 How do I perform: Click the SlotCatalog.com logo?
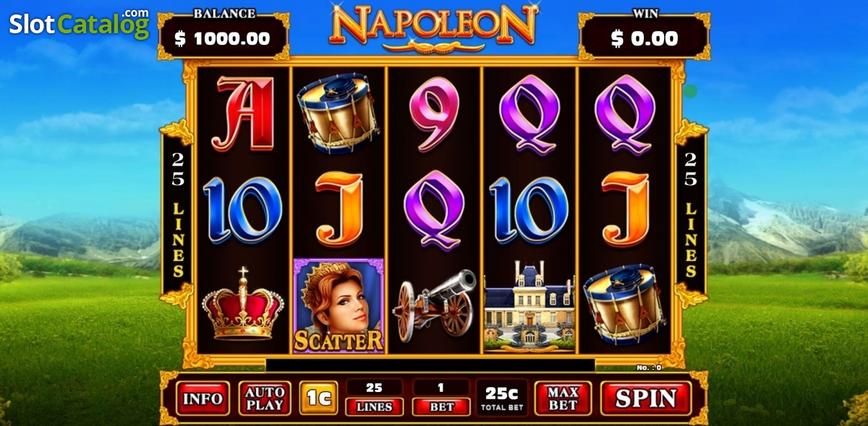(x=79, y=24)
